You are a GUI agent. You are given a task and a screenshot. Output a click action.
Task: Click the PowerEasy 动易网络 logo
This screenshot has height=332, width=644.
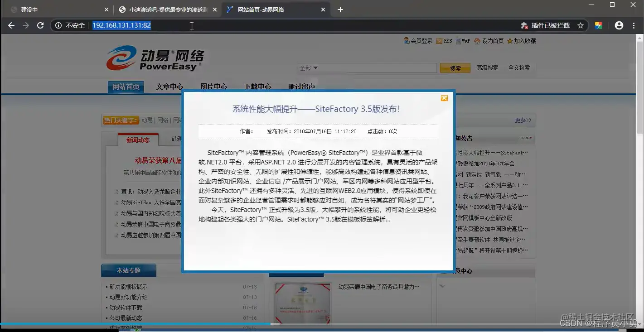[155, 58]
